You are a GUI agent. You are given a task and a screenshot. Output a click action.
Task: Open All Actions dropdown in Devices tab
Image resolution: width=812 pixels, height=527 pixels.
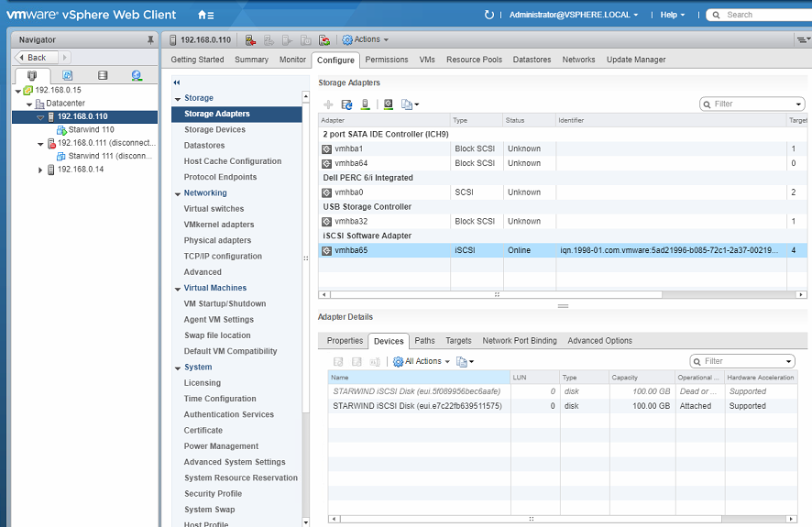421,361
